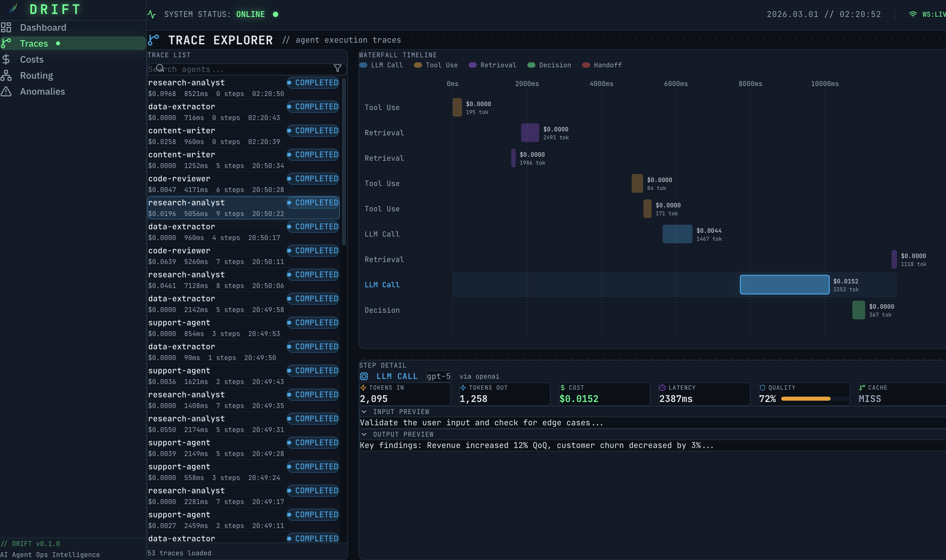Viewport: 946px width, 560px height.
Task: Open the Anomalies page from sidebar
Action: [42, 92]
